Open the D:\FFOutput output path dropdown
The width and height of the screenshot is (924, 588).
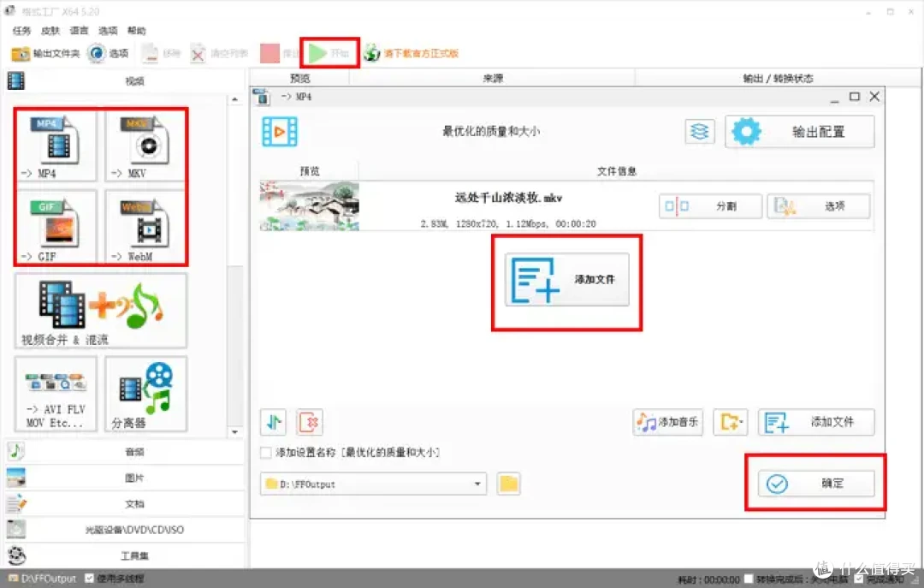374,484
